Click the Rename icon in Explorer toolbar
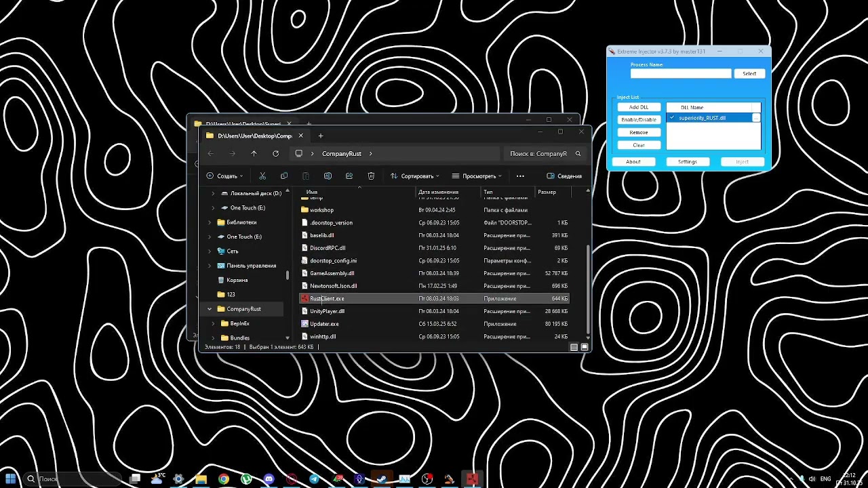868x488 pixels. click(x=328, y=176)
